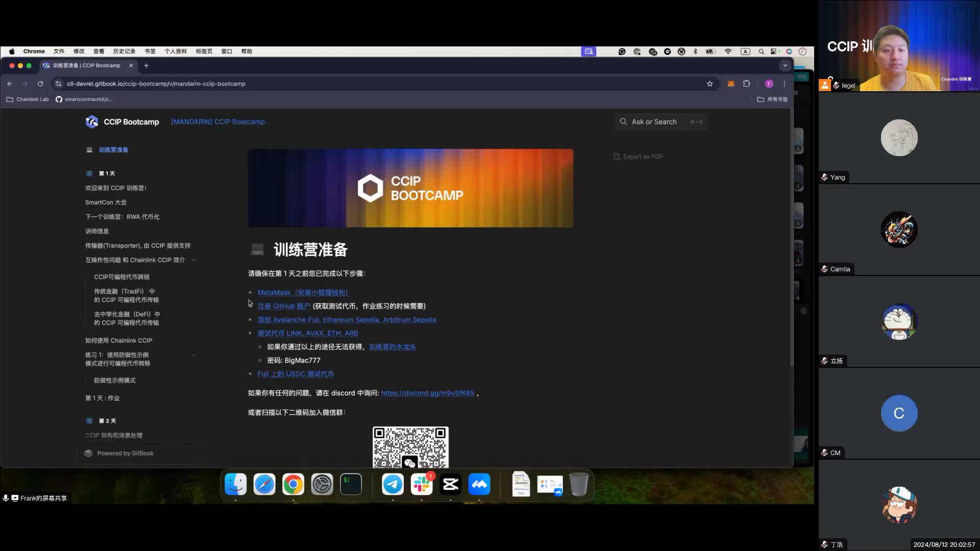Image resolution: width=980 pixels, height=551 pixels.
Task: Click the Export as PDF button
Action: (x=639, y=157)
